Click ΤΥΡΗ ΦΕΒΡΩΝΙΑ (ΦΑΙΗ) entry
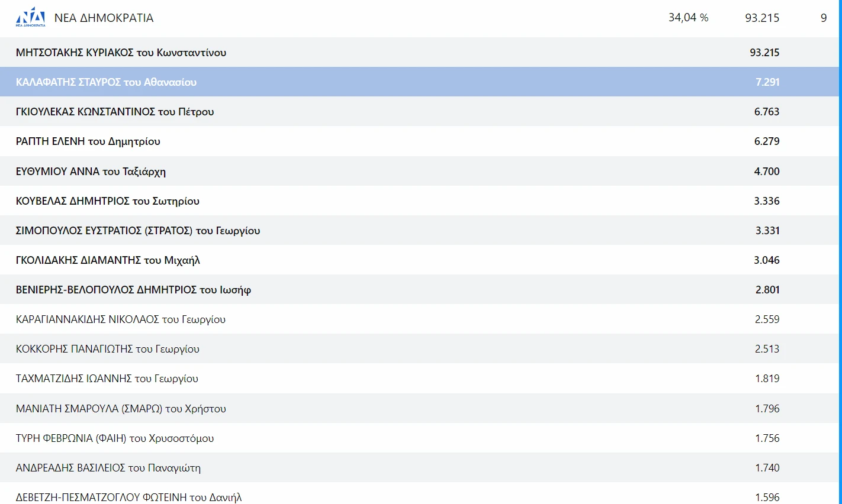The width and height of the screenshot is (842, 504). (115, 438)
